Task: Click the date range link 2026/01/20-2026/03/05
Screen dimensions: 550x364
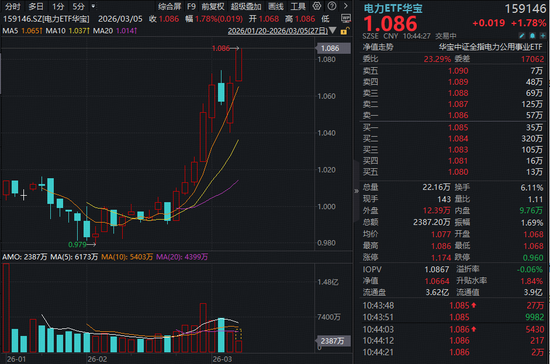Action: click(x=278, y=31)
